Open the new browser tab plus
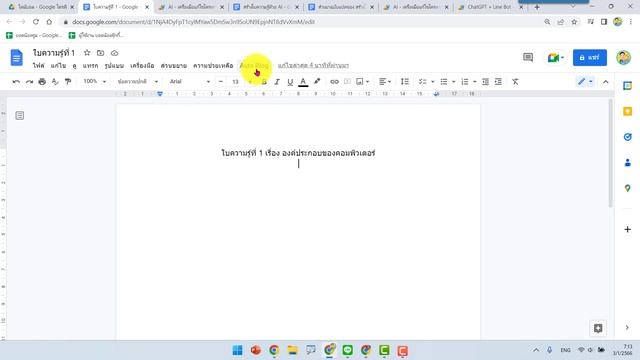 [537, 7]
